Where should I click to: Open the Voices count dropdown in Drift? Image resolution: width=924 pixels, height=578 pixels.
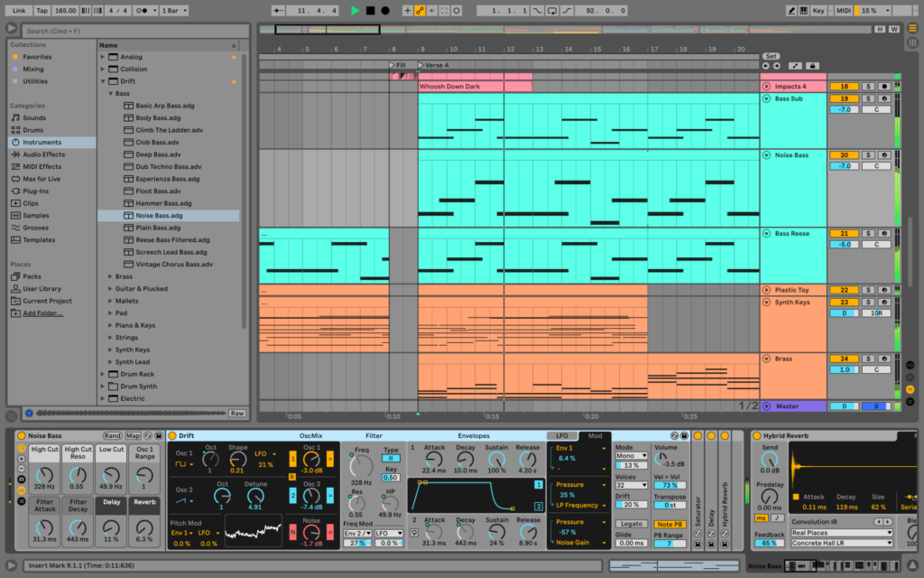(x=631, y=486)
